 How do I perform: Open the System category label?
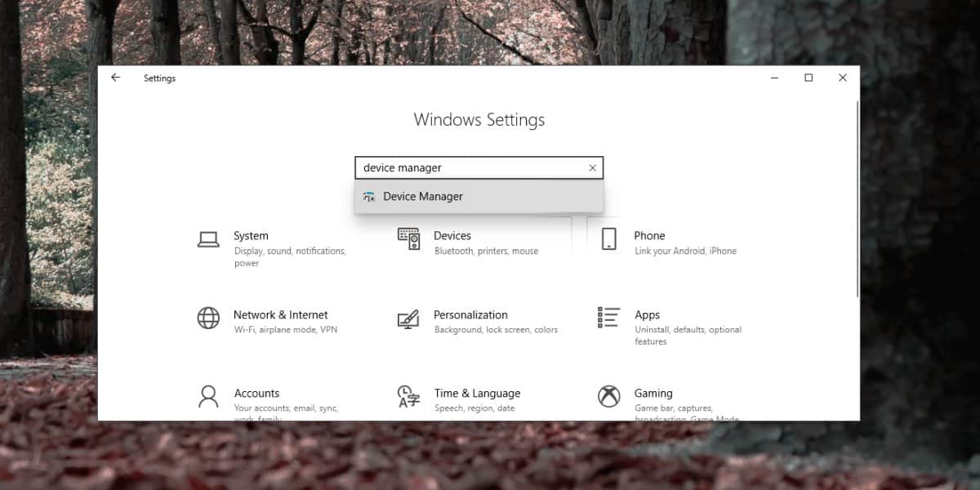point(251,236)
